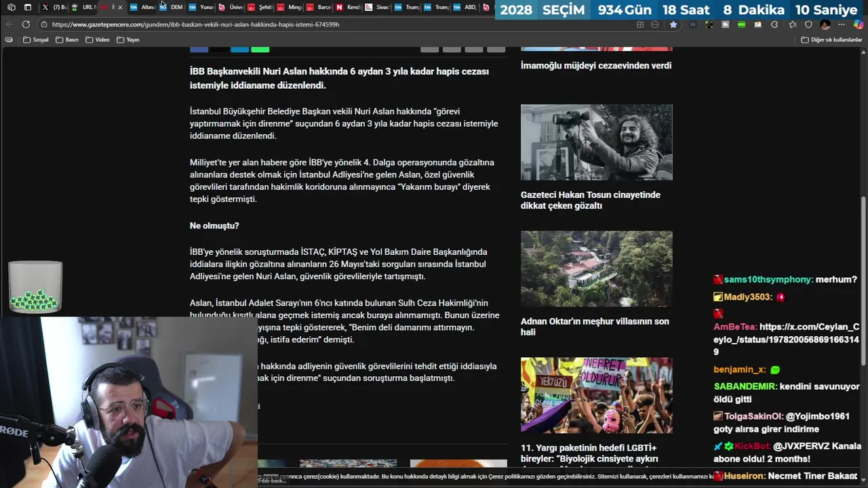Open the browser essentials shield icon

(x=808, y=24)
